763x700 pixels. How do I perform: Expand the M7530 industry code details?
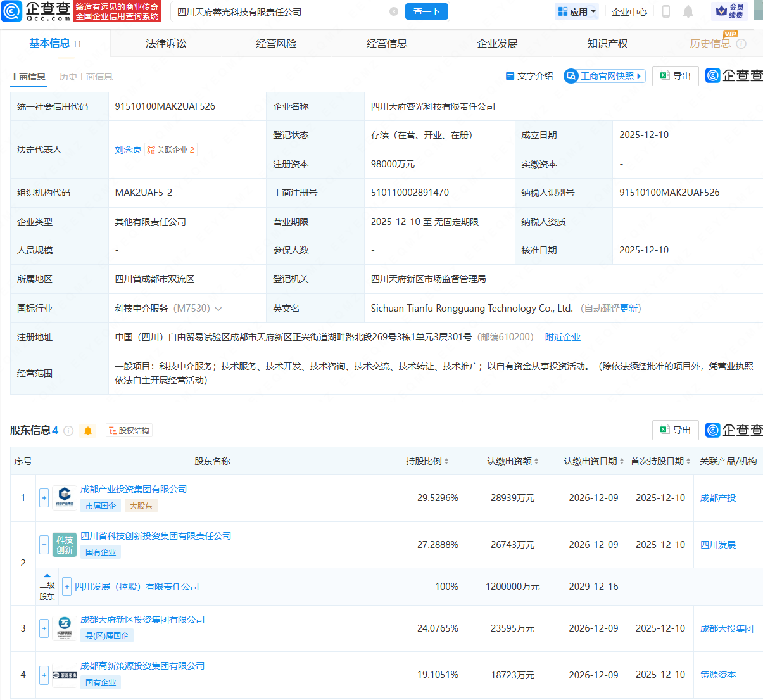pos(218,308)
